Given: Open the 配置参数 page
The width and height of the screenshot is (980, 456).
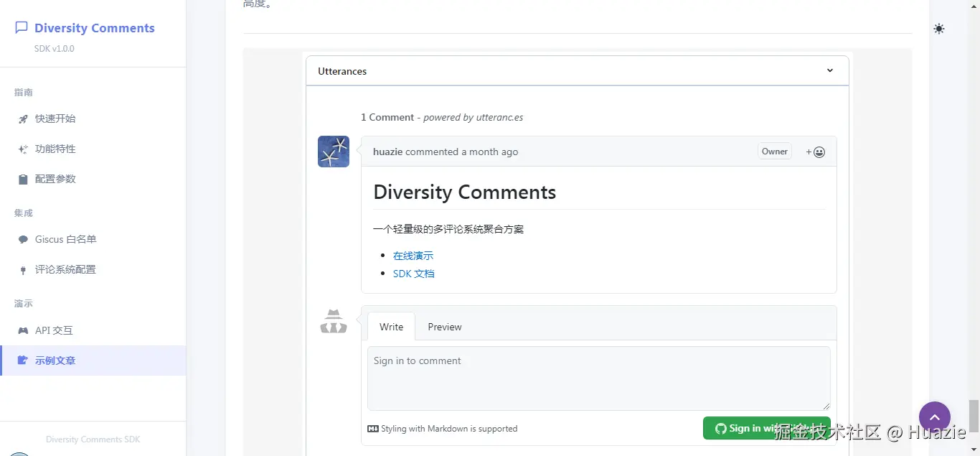Looking at the screenshot, I should 93,180.
